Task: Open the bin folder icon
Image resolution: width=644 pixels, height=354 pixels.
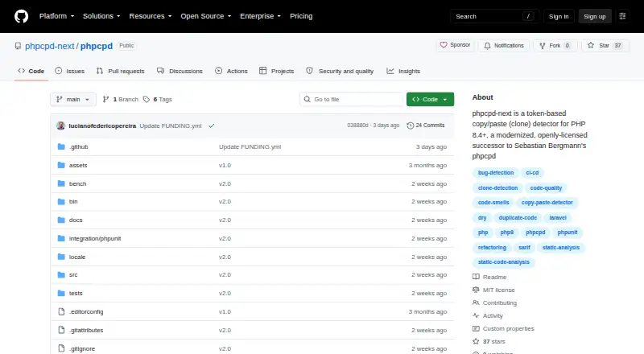Action: tap(61, 202)
